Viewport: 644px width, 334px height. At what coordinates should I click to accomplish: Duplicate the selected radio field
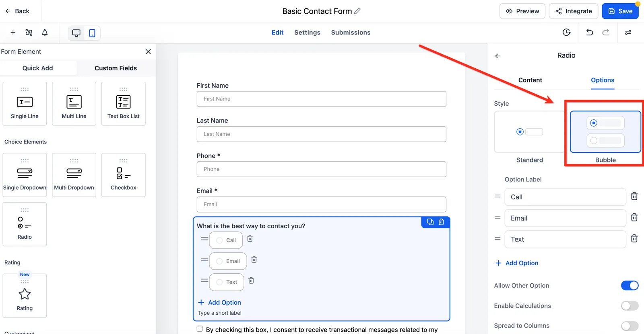click(x=430, y=222)
